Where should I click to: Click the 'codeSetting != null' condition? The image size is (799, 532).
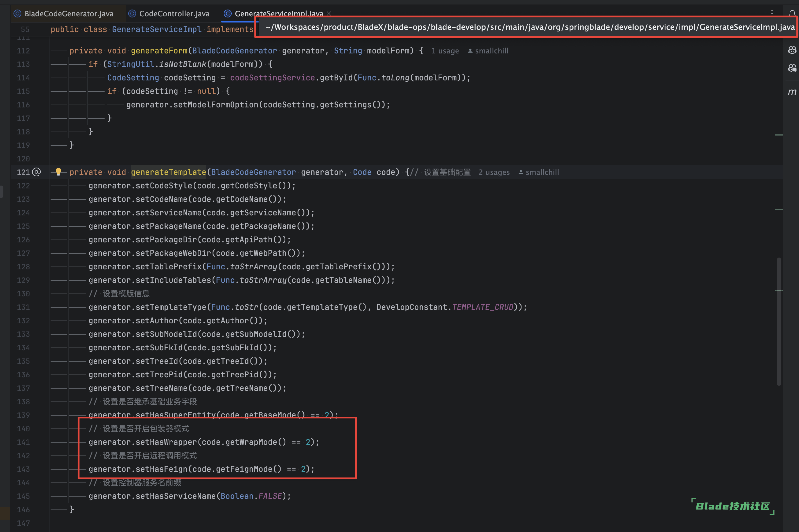pyautogui.click(x=171, y=91)
